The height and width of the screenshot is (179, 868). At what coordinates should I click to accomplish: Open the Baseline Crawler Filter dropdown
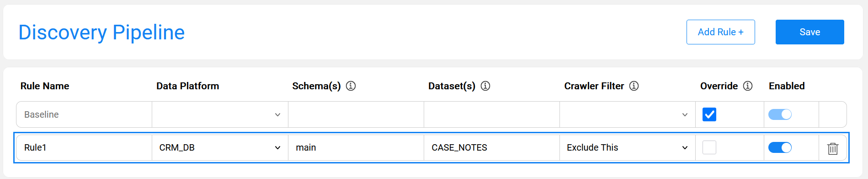628,114
